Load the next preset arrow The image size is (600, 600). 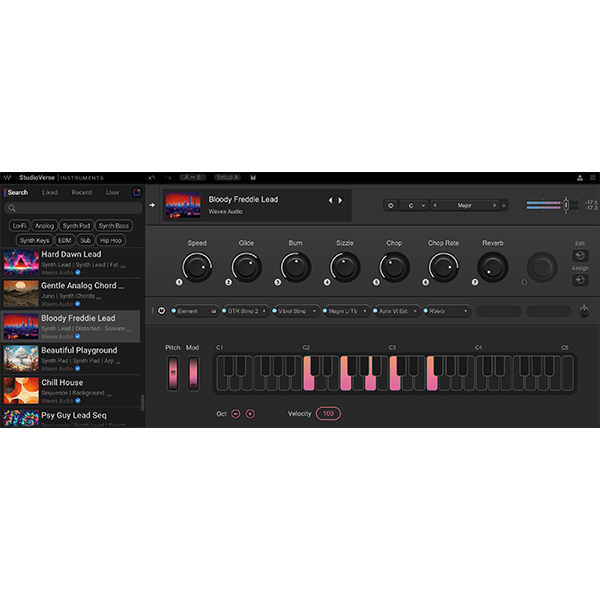click(x=340, y=200)
